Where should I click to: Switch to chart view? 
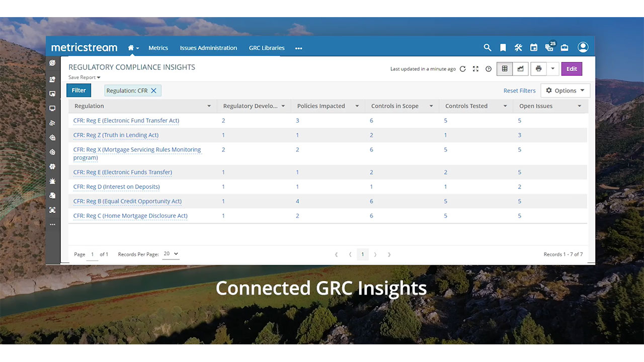520,69
